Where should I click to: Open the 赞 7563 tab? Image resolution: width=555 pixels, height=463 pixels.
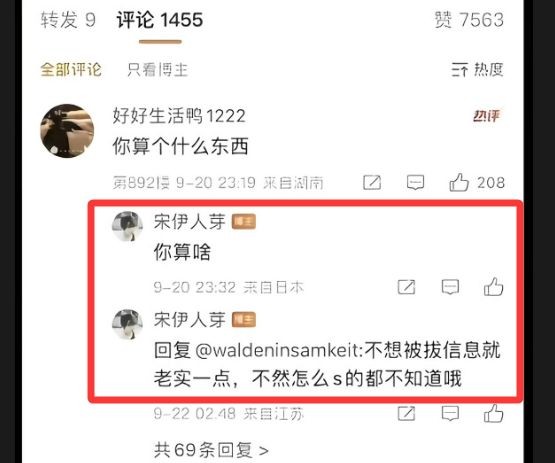[469, 20]
